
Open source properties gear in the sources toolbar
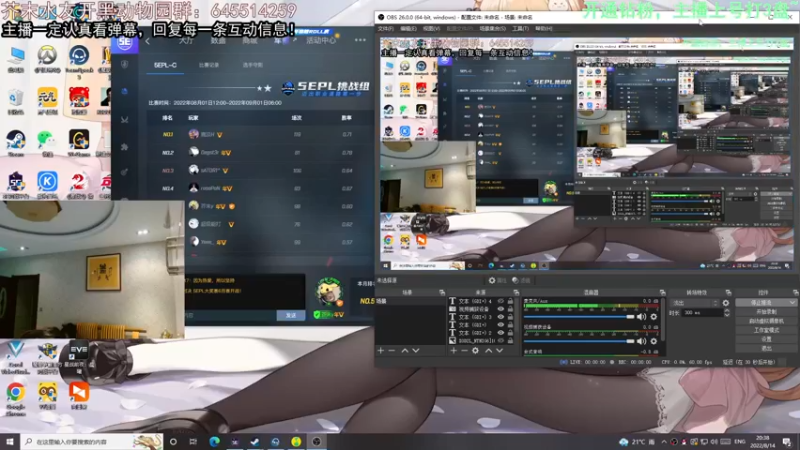click(x=476, y=351)
